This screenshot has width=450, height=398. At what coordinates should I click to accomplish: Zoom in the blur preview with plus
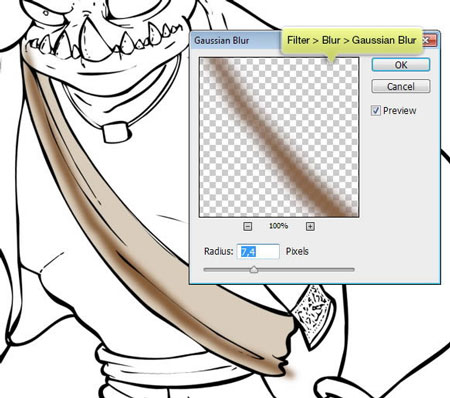coord(310,226)
